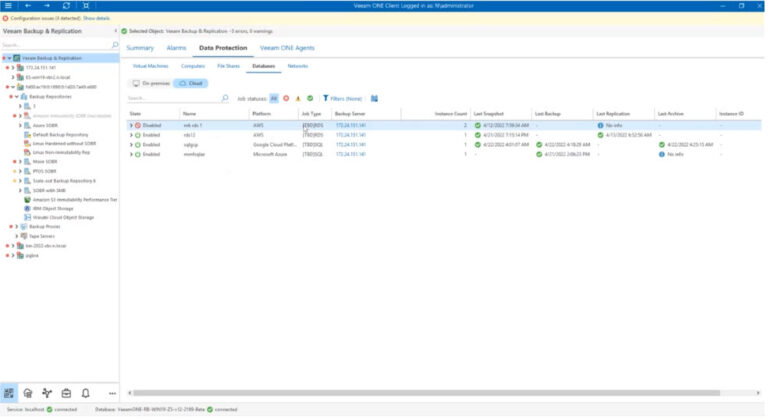Image resolution: width=768 pixels, height=420 pixels.
Task: Switch to the On-premises view toggle
Action: click(x=151, y=83)
